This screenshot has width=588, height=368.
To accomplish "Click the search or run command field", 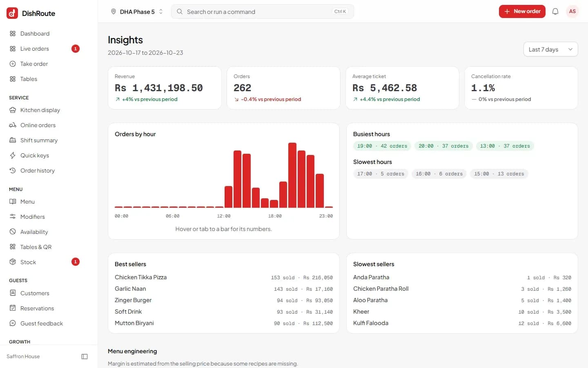I will (263, 11).
